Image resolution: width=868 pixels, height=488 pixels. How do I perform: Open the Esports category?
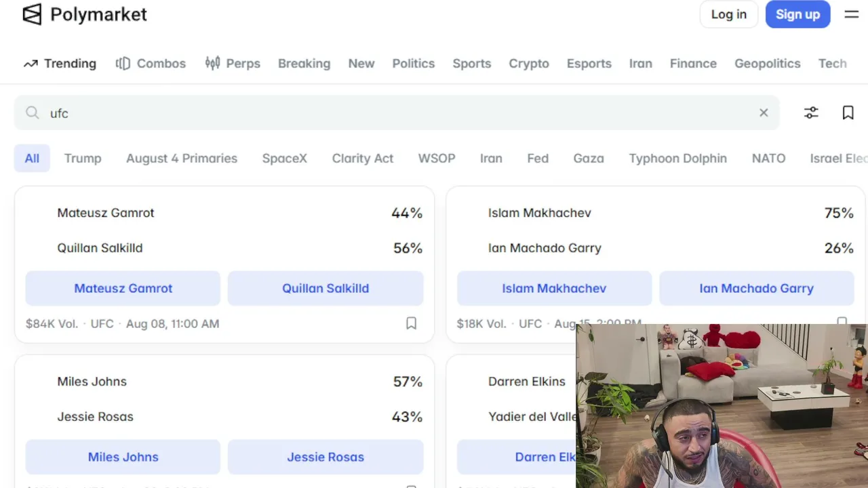(x=589, y=64)
